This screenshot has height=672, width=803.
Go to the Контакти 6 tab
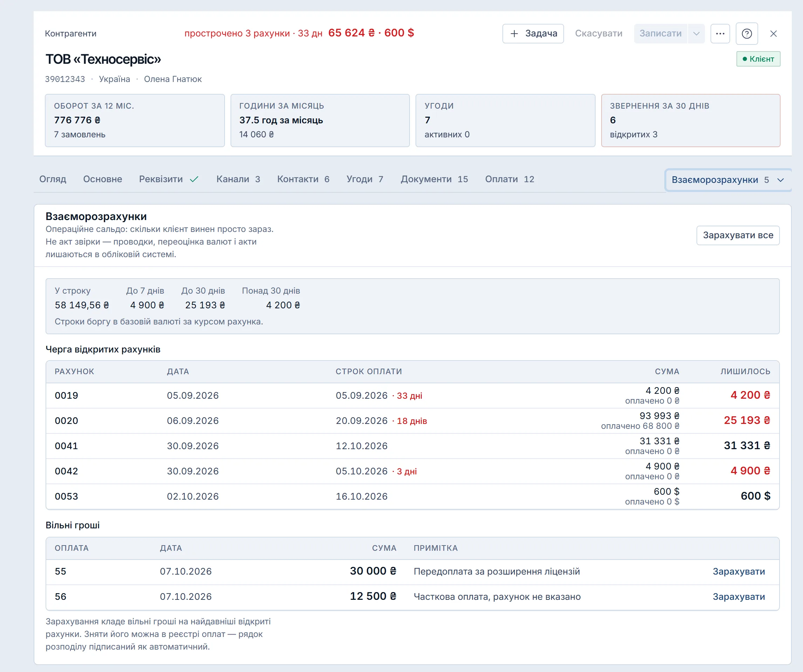[x=303, y=179]
